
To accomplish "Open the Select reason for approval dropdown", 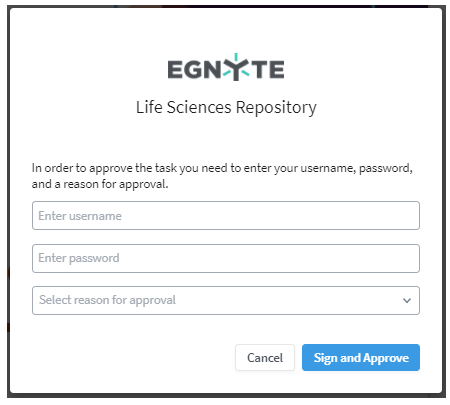I will 226,300.
